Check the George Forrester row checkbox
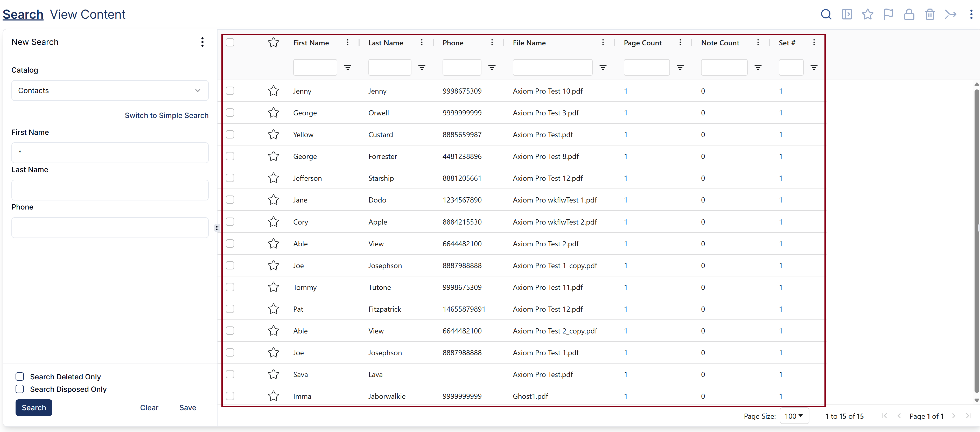 230,156
